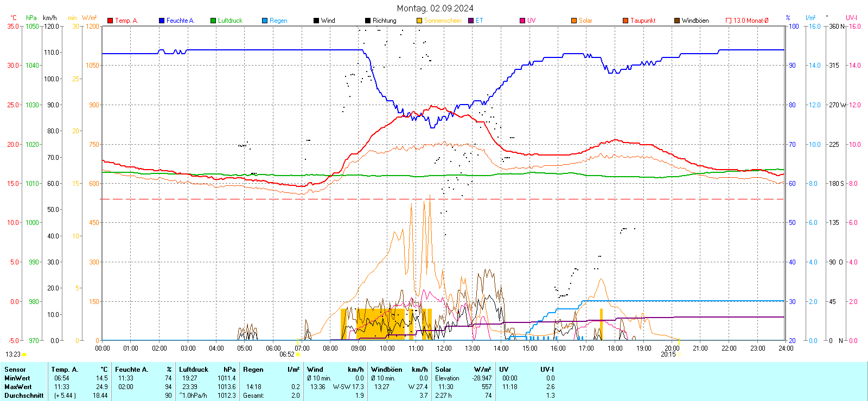Click the orange Solar legend square
This screenshot has height=401, width=868.
click(x=574, y=21)
